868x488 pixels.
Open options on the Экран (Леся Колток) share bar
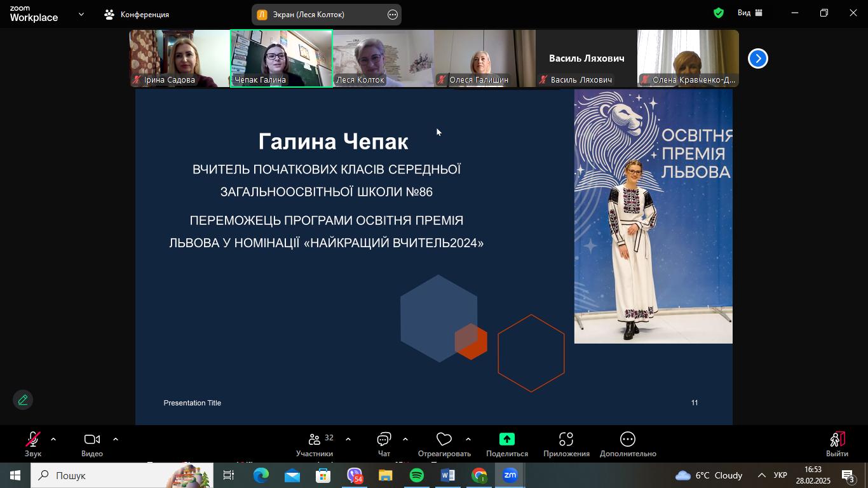click(x=393, y=15)
